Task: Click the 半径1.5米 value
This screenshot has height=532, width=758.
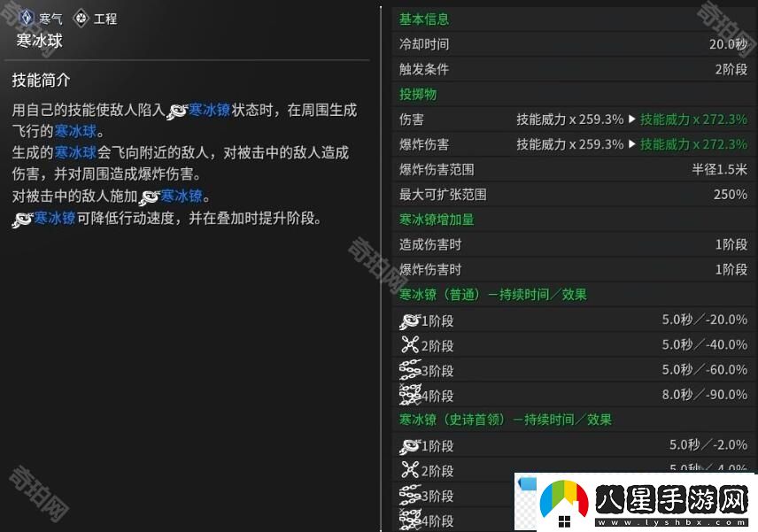Action: point(719,170)
